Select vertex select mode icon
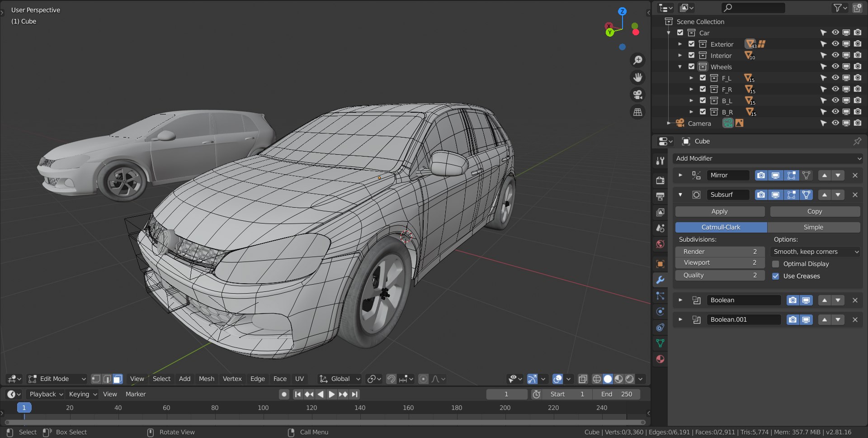The width and height of the screenshot is (868, 438). pos(96,379)
